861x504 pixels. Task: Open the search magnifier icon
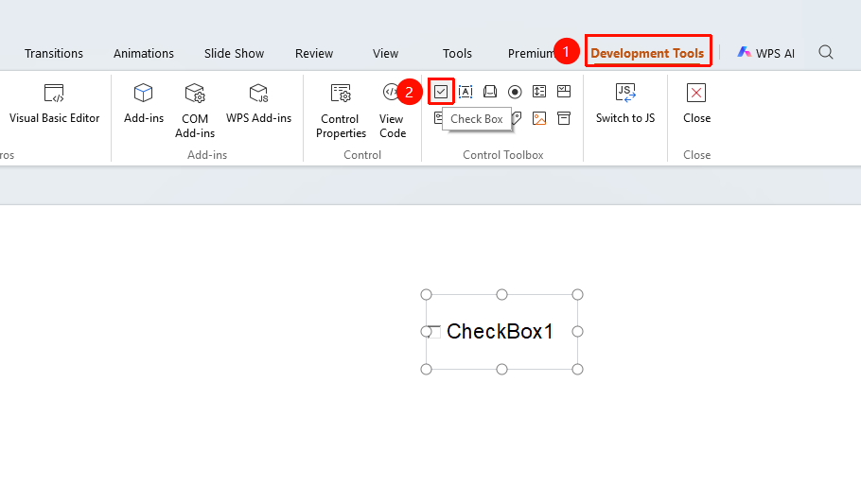[826, 53]
